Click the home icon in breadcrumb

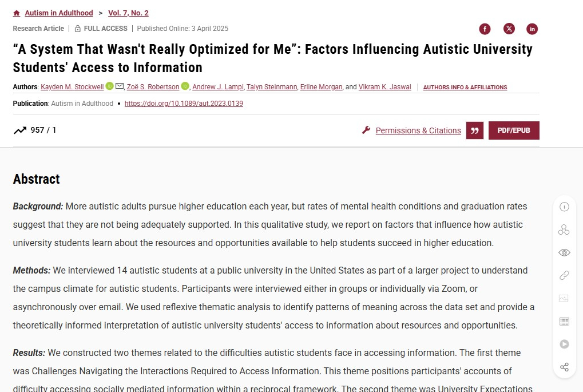tap(17, 13)
